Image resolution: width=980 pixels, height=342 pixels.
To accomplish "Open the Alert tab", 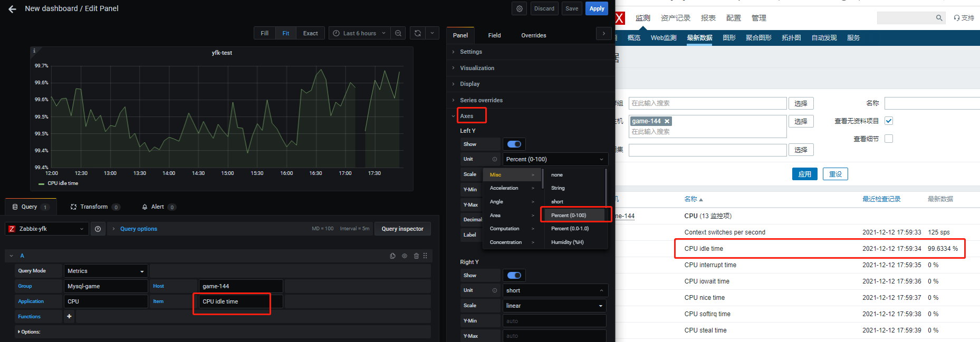I will point(158,207).
